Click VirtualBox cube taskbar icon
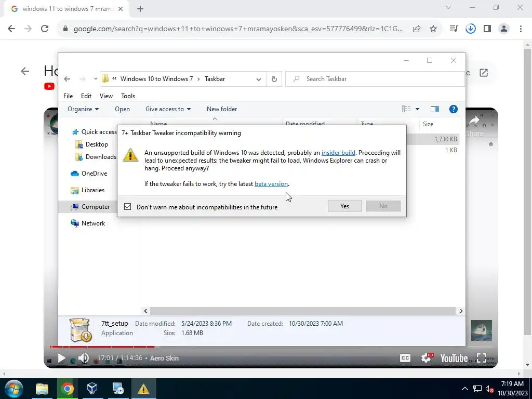Image resolution: width=532 pixels, height=399 pixels. (92, 389)
